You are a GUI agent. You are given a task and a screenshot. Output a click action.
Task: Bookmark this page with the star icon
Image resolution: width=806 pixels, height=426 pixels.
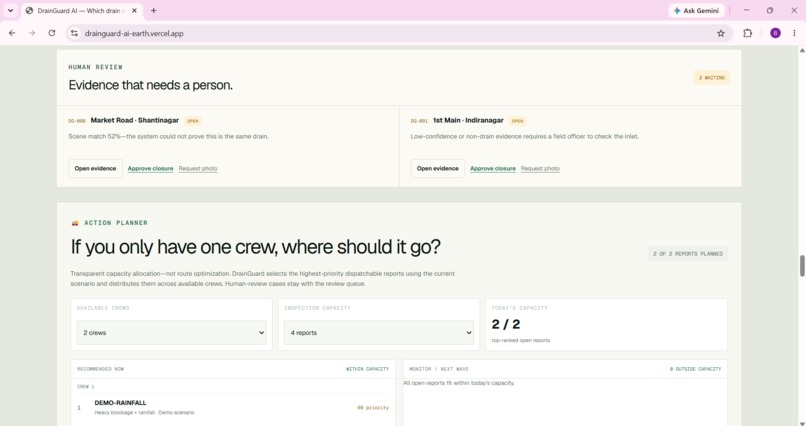(721, 33)
